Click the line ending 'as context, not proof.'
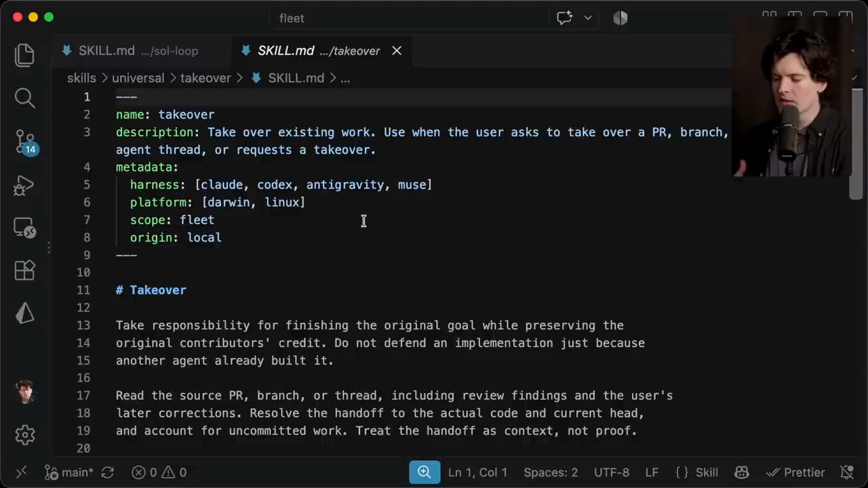Screen dimensions: 868x488 coord(376,431)
